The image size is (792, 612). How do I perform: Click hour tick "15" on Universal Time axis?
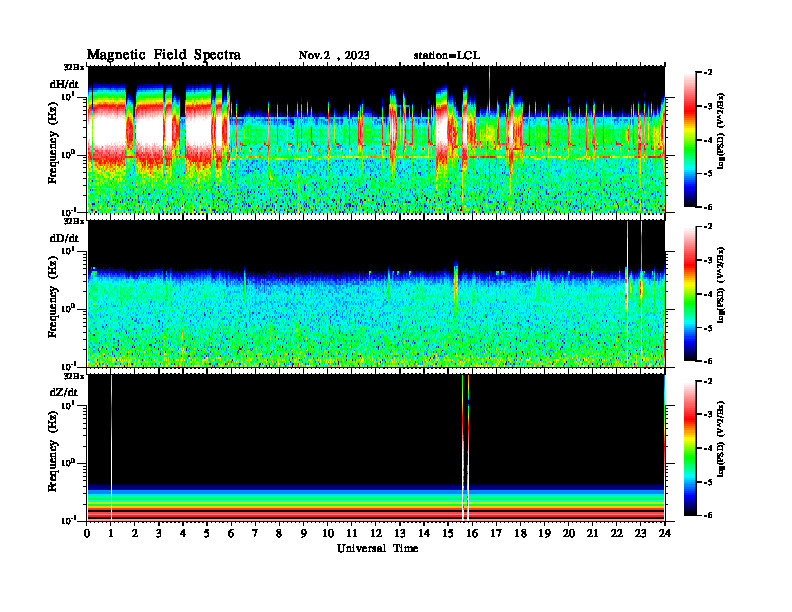click(448, 533)
